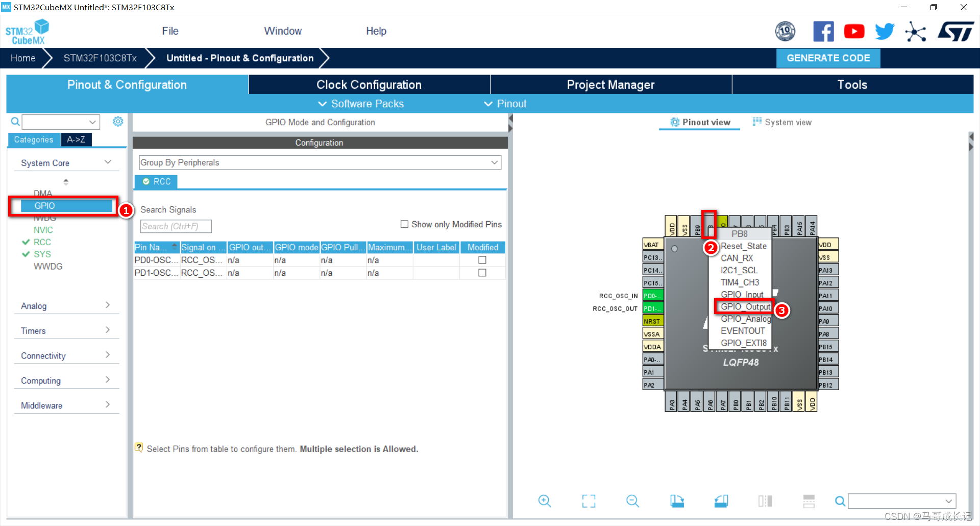Open the YouTube icon link

pyautogui.click(x=854, y=32)
